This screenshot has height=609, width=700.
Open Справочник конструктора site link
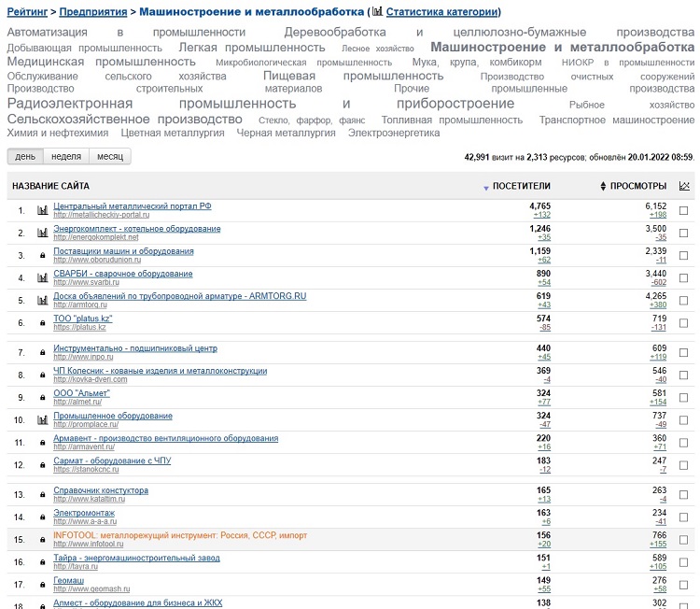(x=101, y=490)
